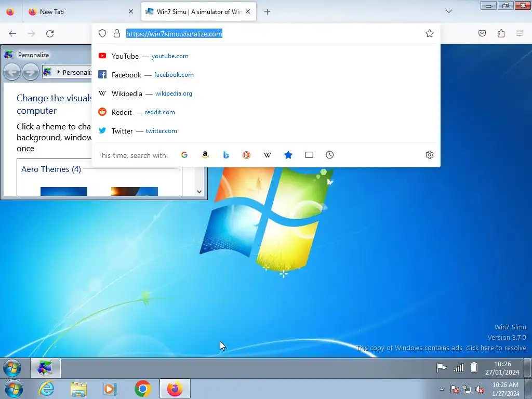Click simulated network signal bars icon
The image size is (532, 399).
(x=458, y=367)
